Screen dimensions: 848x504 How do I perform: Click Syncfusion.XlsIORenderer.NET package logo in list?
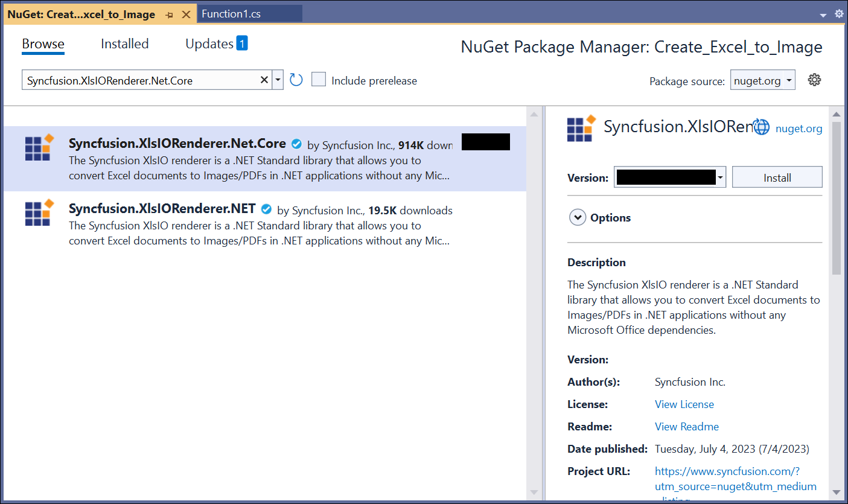(39, 212)
